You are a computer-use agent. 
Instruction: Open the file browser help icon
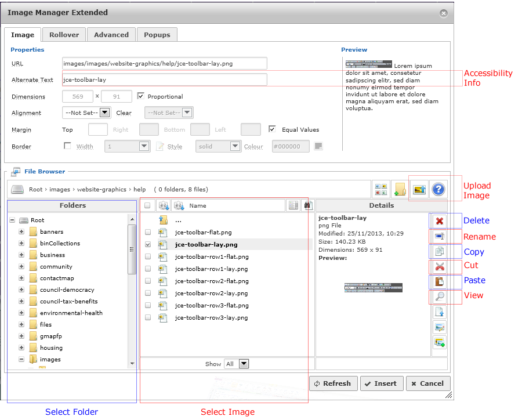point(438,190)
